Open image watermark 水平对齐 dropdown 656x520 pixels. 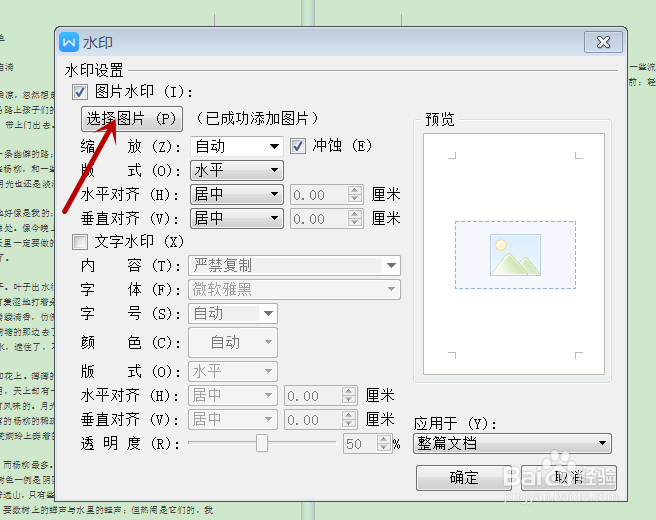237,195
